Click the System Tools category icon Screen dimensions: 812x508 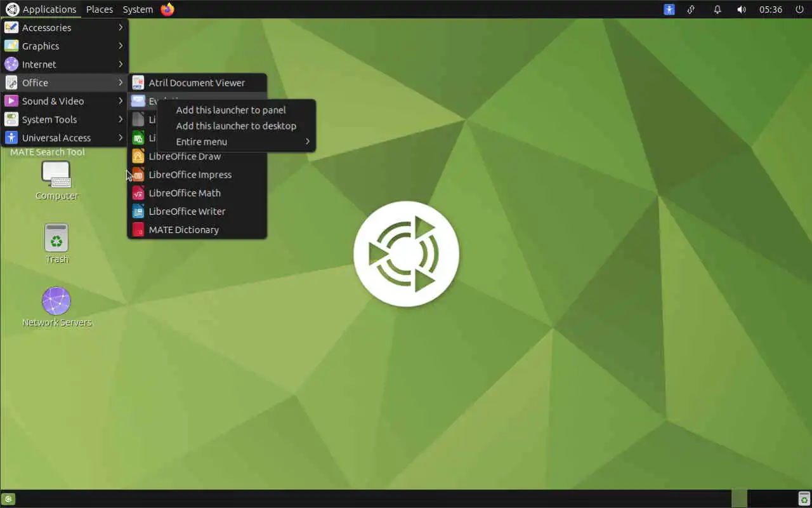coord(11,119)
